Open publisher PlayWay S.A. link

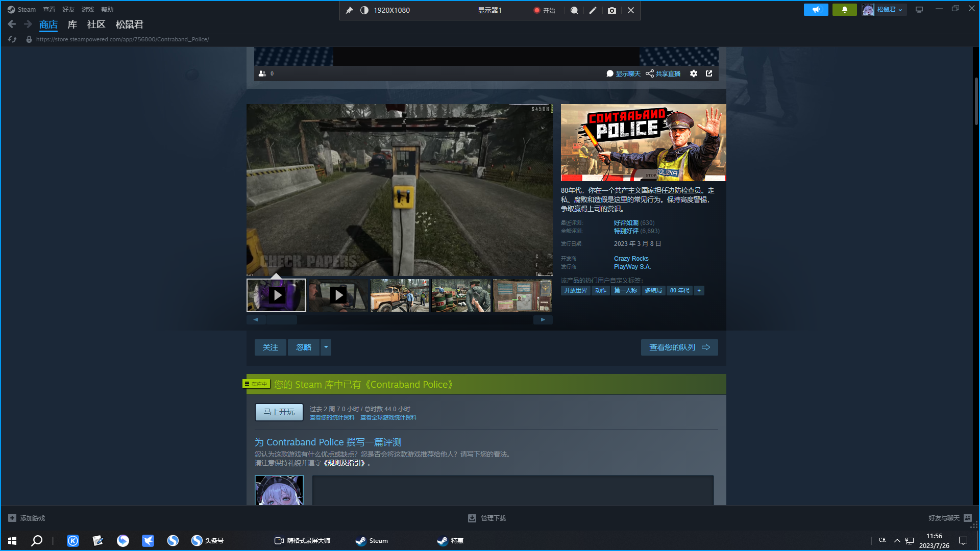coord(632,267)
